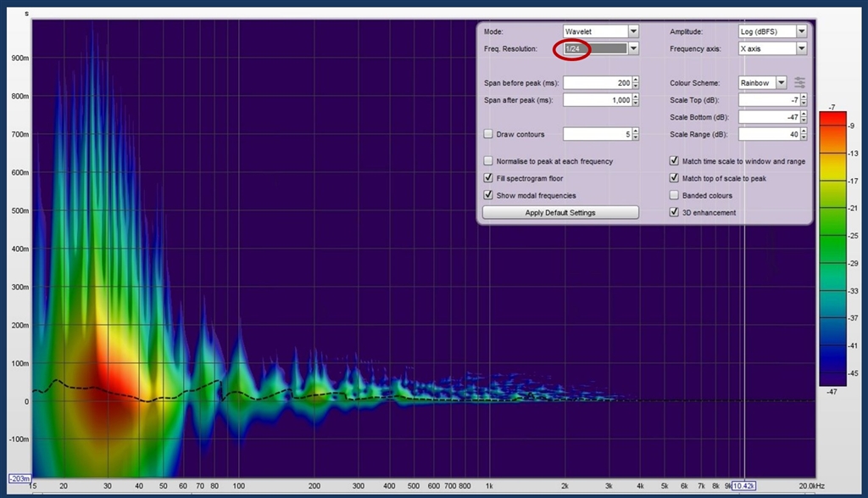Increase the Span before peak value
Image resolution: width=868 pixels, height=498 pixels.
(x=637, y=80)
